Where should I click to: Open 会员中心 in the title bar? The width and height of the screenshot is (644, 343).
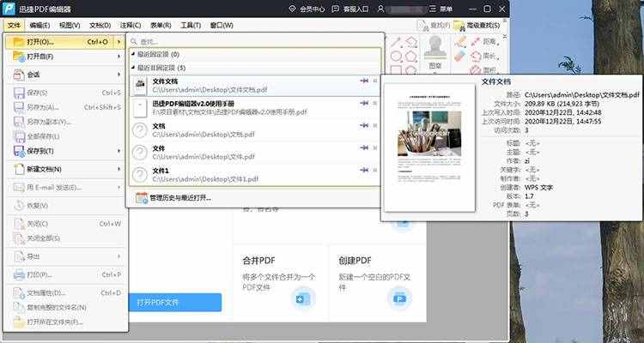click(x=307, y=9)
